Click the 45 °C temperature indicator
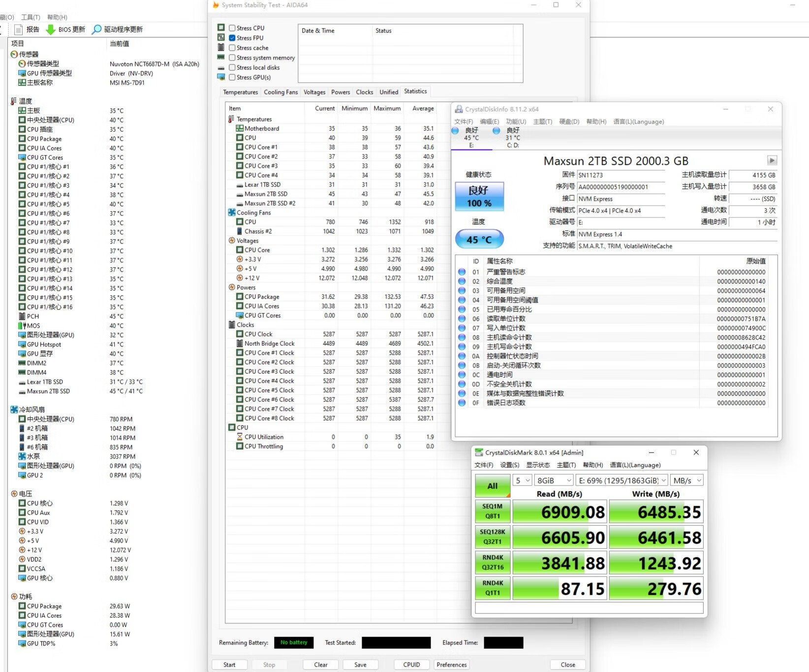Viewport: 809px width, 672px height. [x=479, y=239]
